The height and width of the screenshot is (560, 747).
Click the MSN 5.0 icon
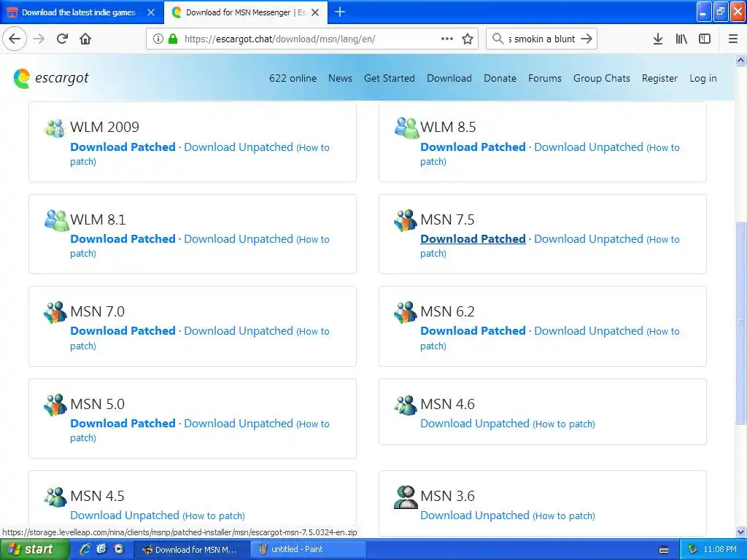click(55, 405)
